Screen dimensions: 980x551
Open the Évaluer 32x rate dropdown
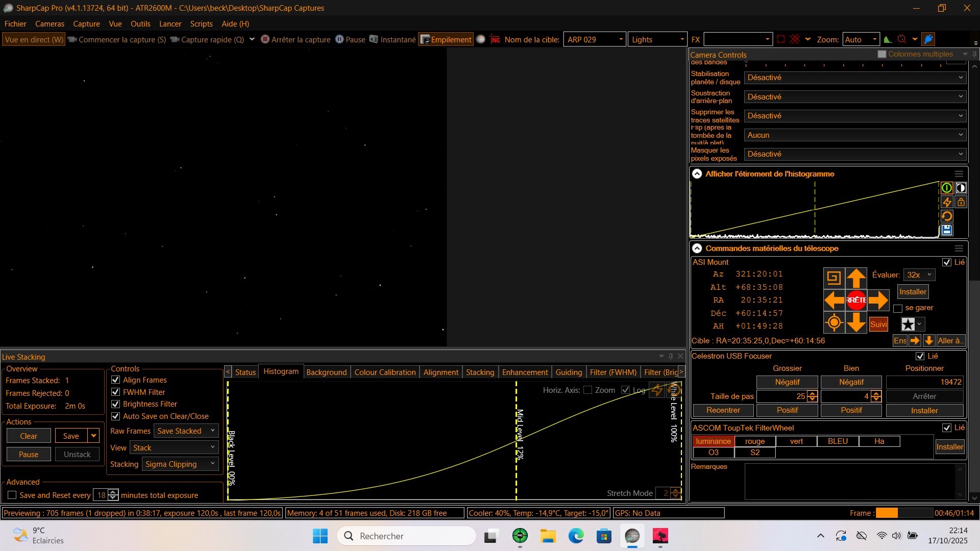coord(919,274)
